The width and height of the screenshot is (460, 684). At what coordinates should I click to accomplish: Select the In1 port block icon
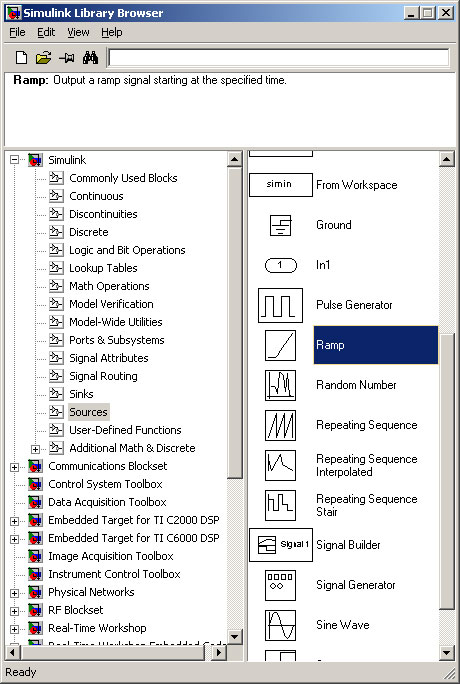[x=281, y=265]
